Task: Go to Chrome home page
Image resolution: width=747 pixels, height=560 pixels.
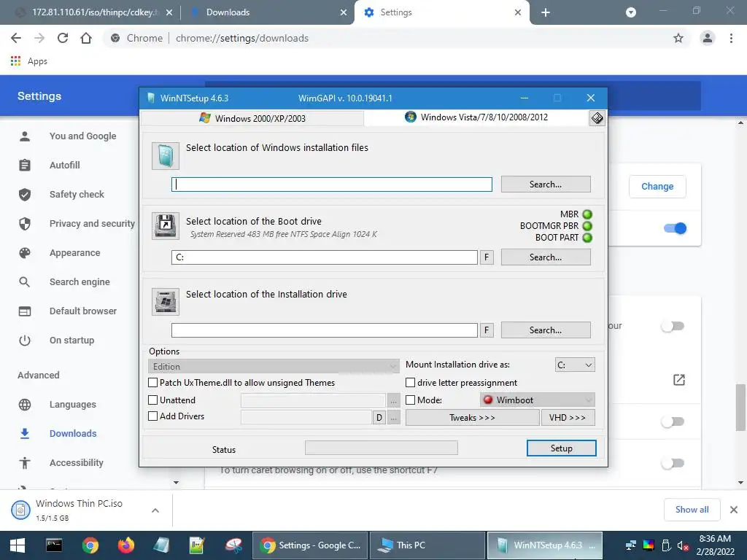Action: [x=86, y=38]
